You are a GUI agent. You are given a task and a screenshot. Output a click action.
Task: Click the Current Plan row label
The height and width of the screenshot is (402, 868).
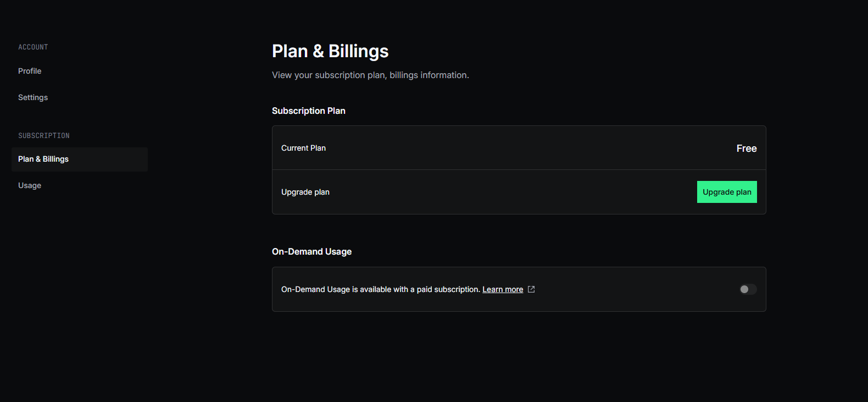click(303, 148)
